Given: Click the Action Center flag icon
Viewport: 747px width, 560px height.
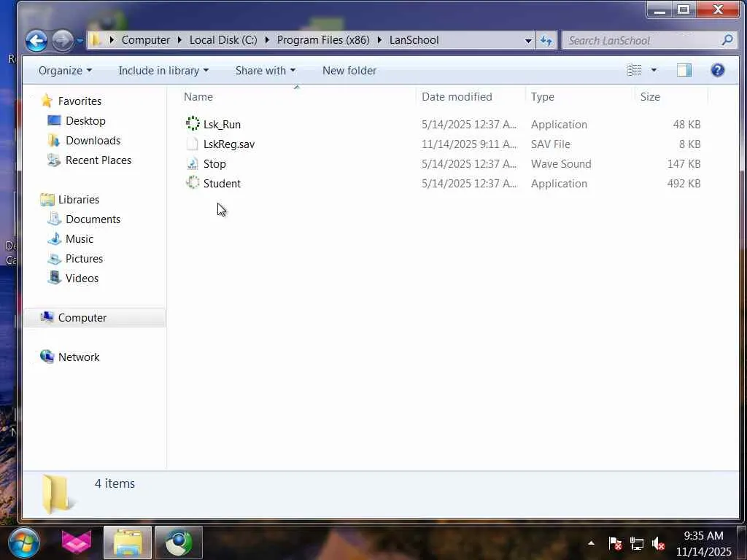Looking at the screenshot, I should [615, 543].
